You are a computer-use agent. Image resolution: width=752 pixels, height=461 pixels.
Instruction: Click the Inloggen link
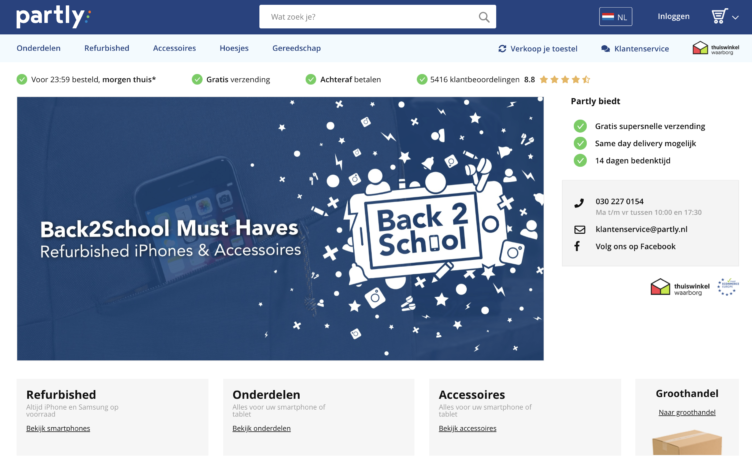[673, 16]
